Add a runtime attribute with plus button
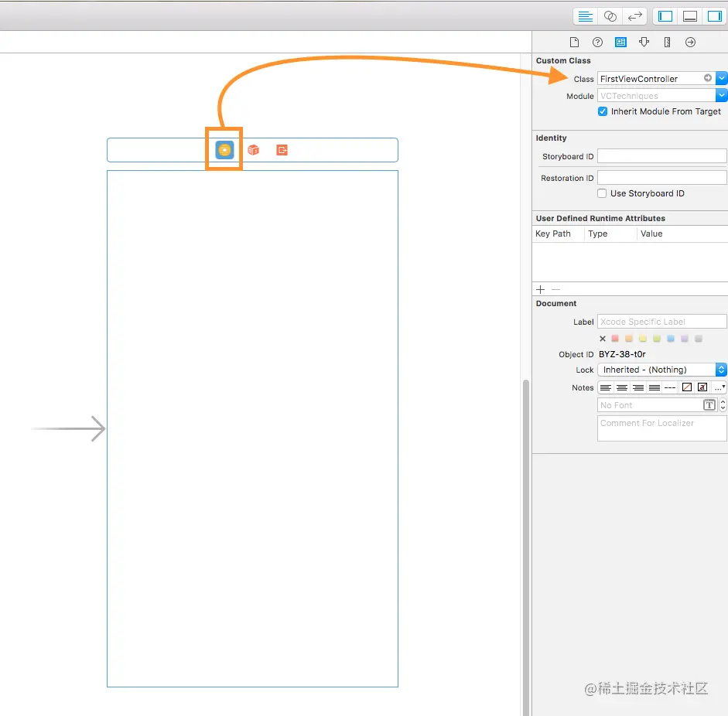The image size is (728, 716). point(541,289)
